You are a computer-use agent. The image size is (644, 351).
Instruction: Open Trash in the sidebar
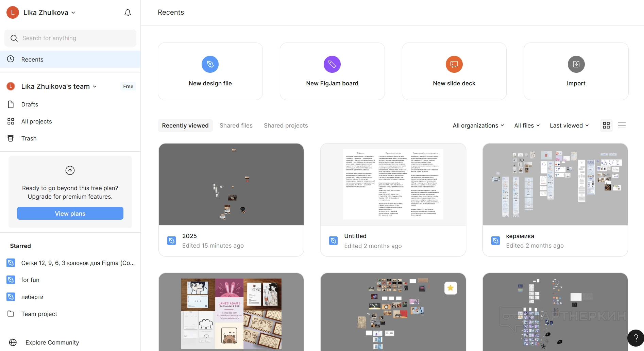(29, 138)
